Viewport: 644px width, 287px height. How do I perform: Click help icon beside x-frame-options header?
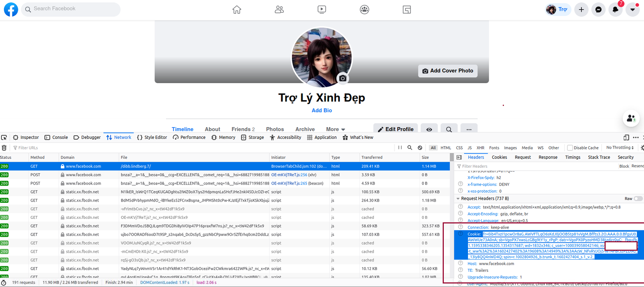point(461,184)
